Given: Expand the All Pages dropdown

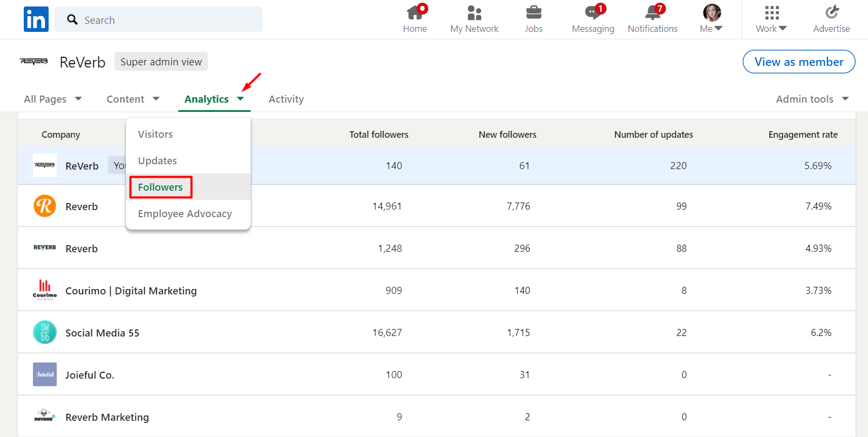Looking at the screenshot, I should coord(78,99).
